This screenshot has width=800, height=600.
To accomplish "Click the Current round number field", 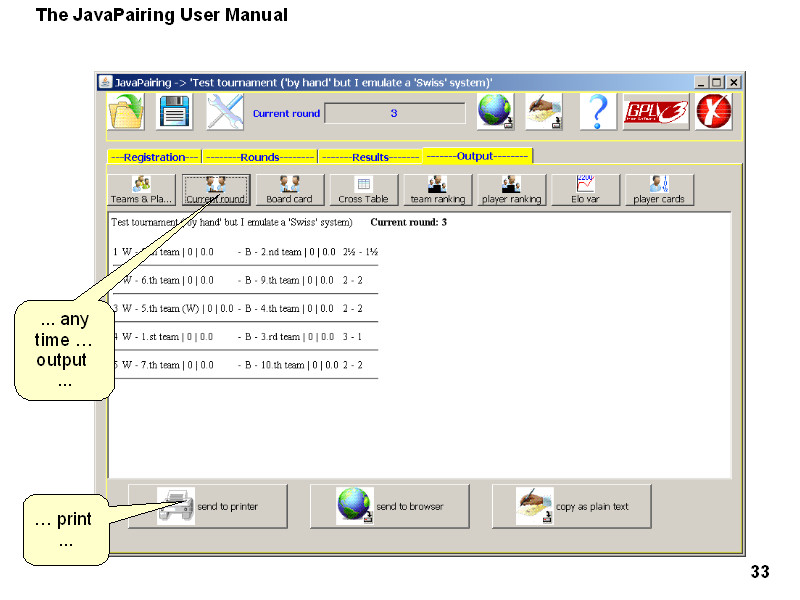I will click(x=395, y=113).
